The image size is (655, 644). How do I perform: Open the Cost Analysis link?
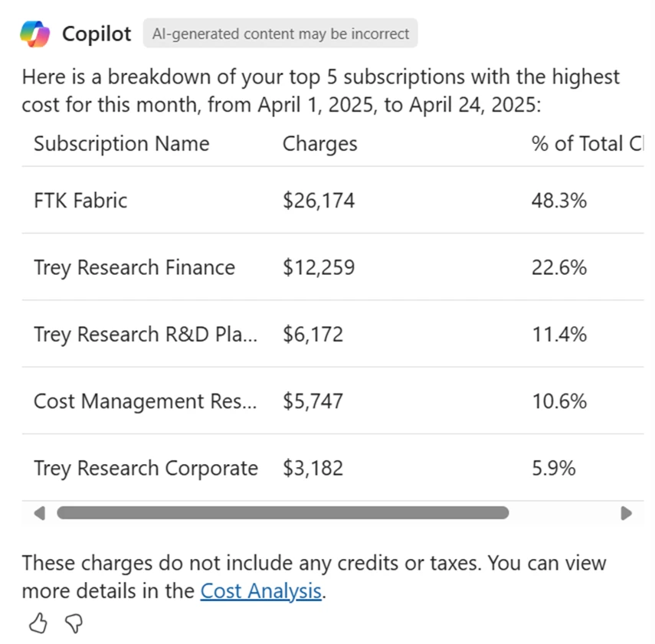click(x=260, y=591)
